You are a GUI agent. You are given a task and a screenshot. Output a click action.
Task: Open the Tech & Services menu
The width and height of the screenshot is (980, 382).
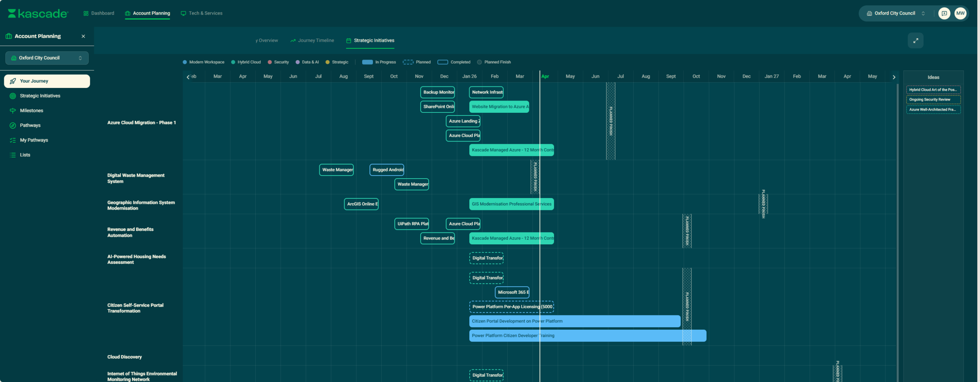(x=202, y=13)
